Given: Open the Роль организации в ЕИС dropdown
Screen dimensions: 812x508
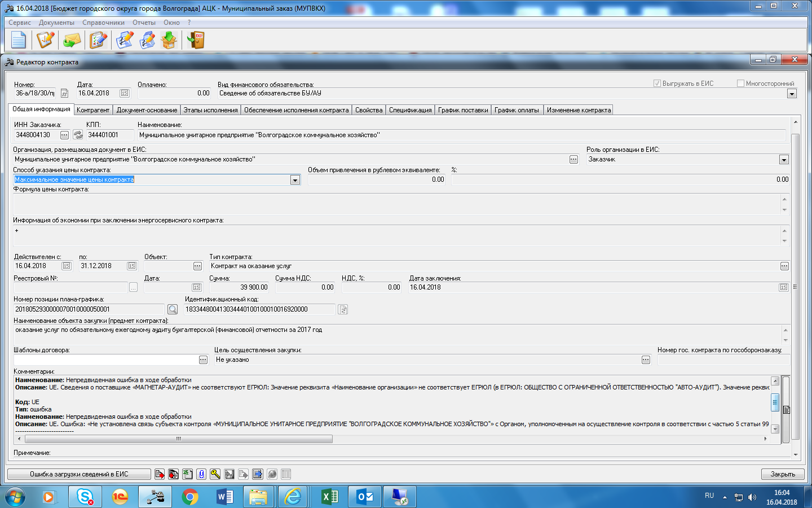Looking at the screenshot, I should pyautogui.click(x=783, y=160).
